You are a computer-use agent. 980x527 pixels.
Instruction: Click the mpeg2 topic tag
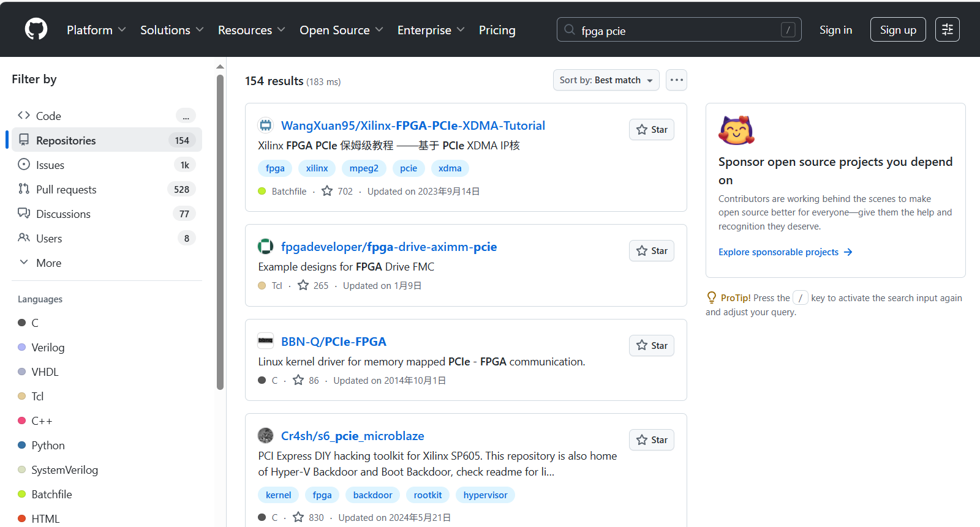pyautogui.click(x=364, y=168)
